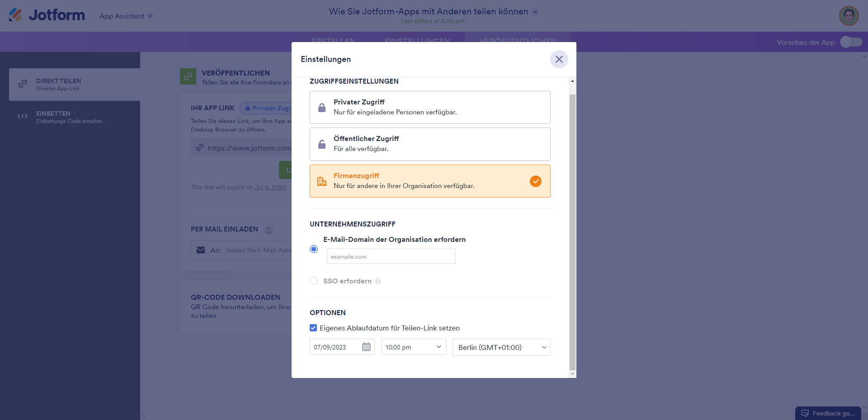Viewport: 868px width, 420px height.
Task: Select the Privater Zugriff option
Action: [x=429, y=107]
